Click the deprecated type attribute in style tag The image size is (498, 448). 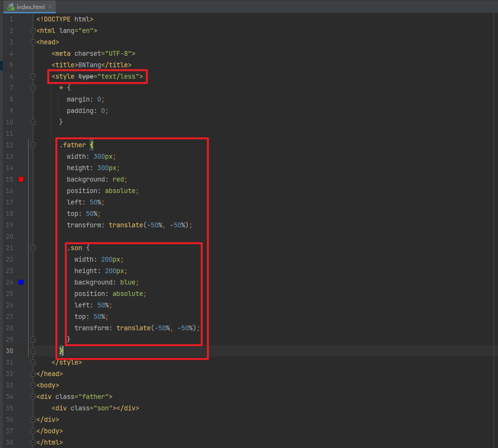pos(86,76)
